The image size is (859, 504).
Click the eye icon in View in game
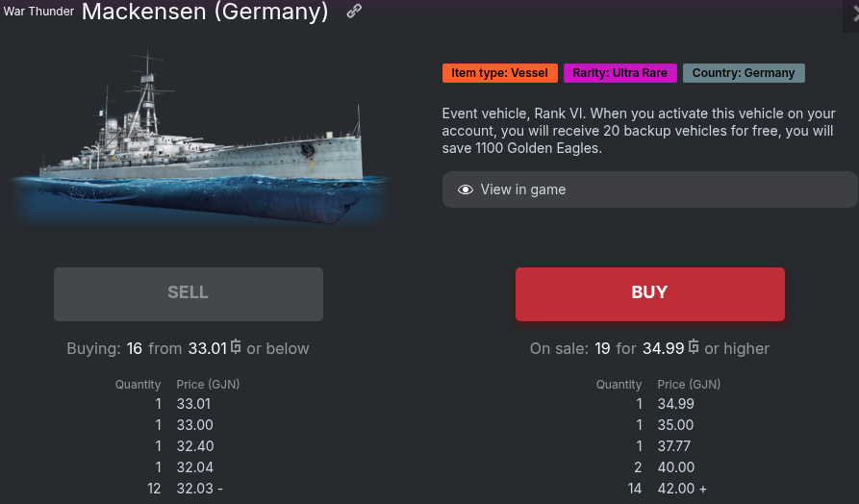[x=466, y=189]
